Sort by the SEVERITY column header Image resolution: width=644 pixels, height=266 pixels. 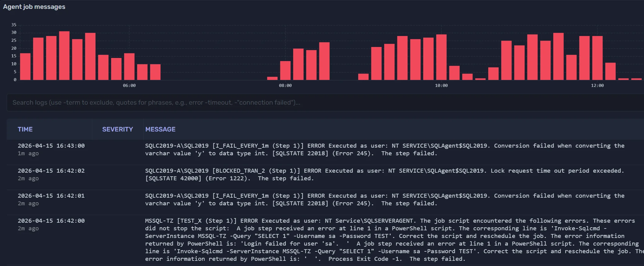[x=118, y=129]
